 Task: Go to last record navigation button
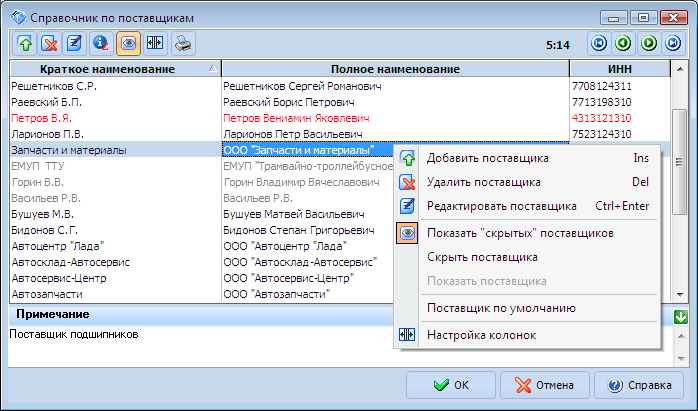click(x=674, y=43)
